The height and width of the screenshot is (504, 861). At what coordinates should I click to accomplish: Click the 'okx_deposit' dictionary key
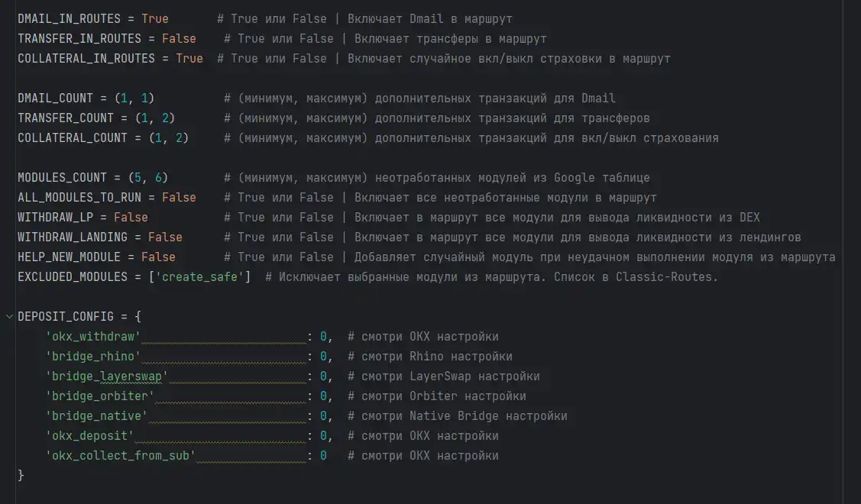89,435
